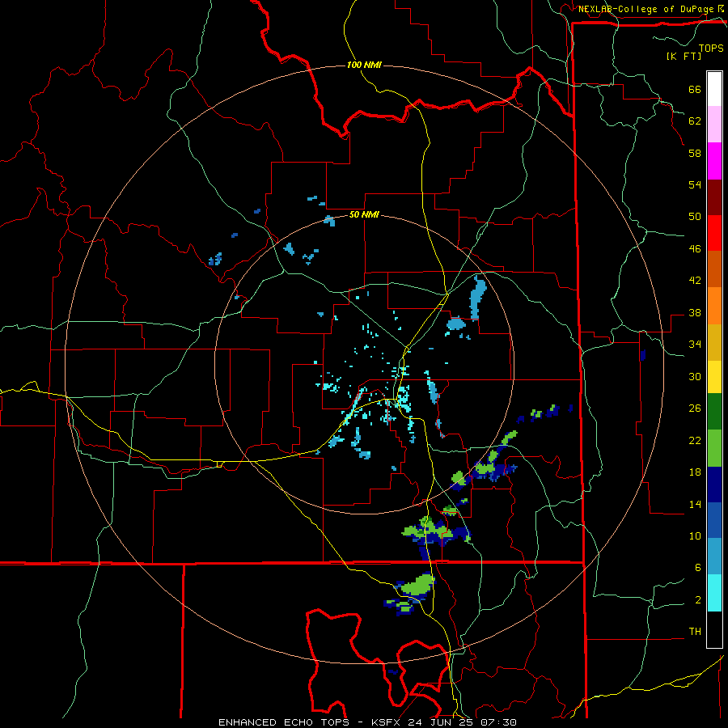Click the "14" scale value
This screenshot has width=728, height=728.
pos(695,504)
